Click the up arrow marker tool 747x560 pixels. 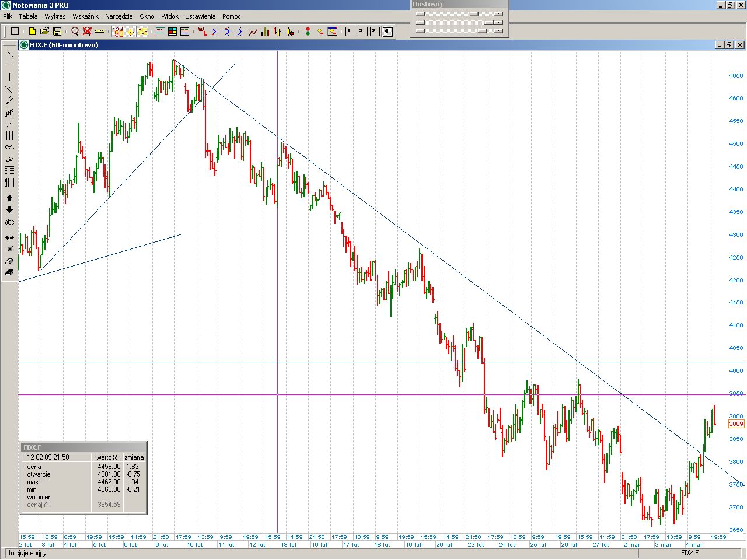click(9, 198)
